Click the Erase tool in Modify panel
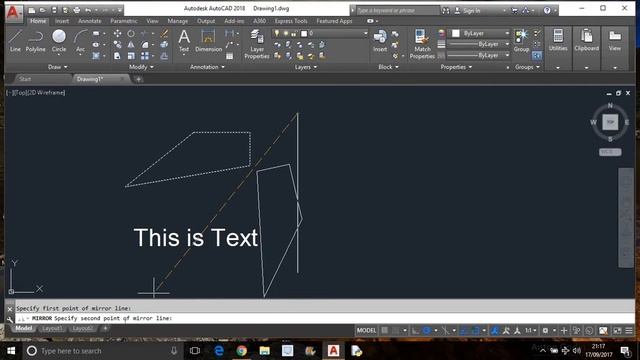 164,33
